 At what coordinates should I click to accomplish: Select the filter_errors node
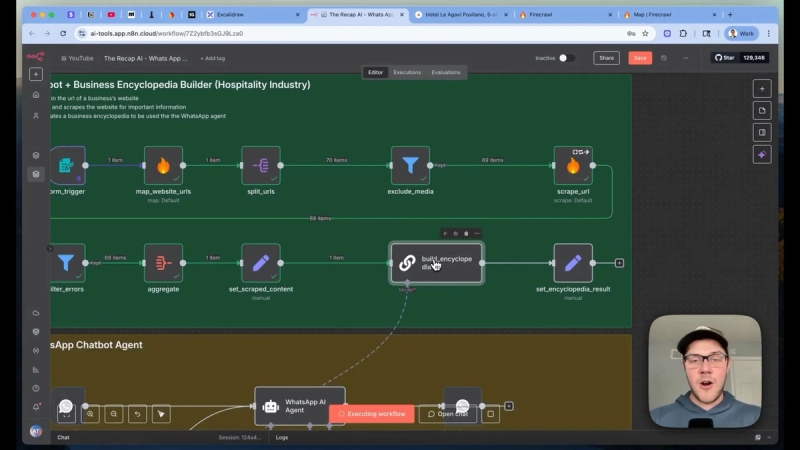68,263
